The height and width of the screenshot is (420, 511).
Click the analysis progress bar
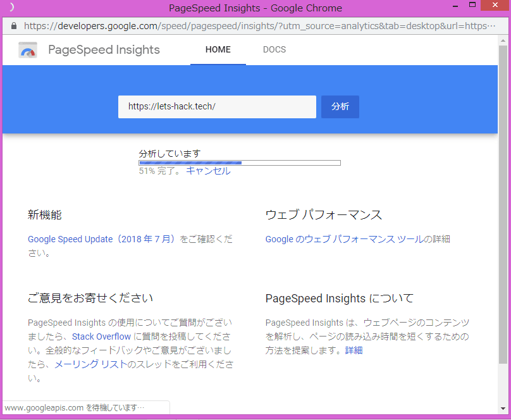point(240,163)
